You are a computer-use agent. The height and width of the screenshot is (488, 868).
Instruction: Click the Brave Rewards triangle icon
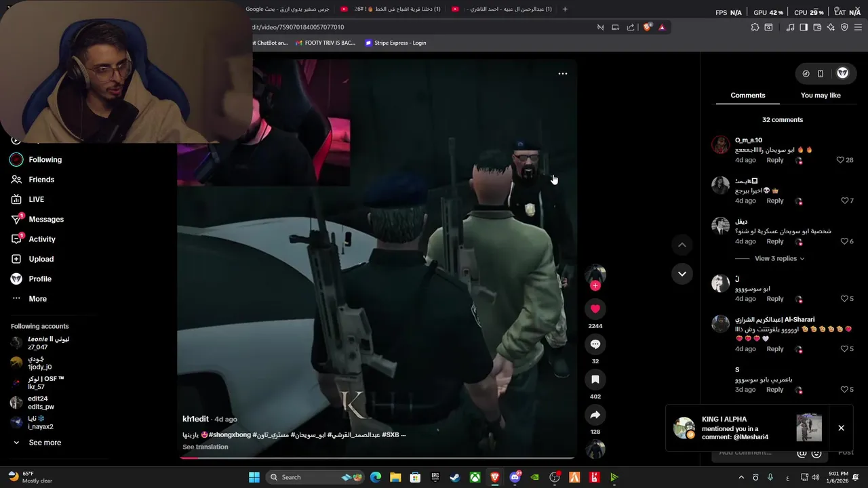[x=662, y=27]
